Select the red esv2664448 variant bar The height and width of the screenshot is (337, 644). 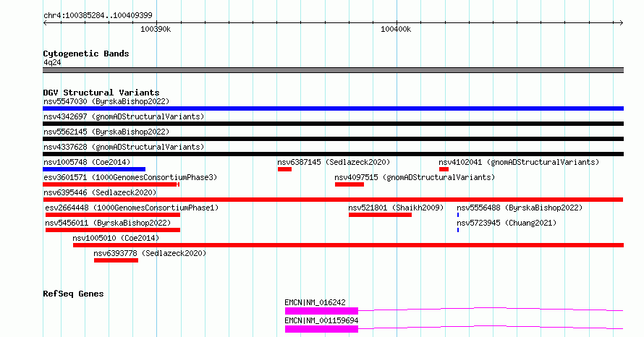[x=113, y=215]
